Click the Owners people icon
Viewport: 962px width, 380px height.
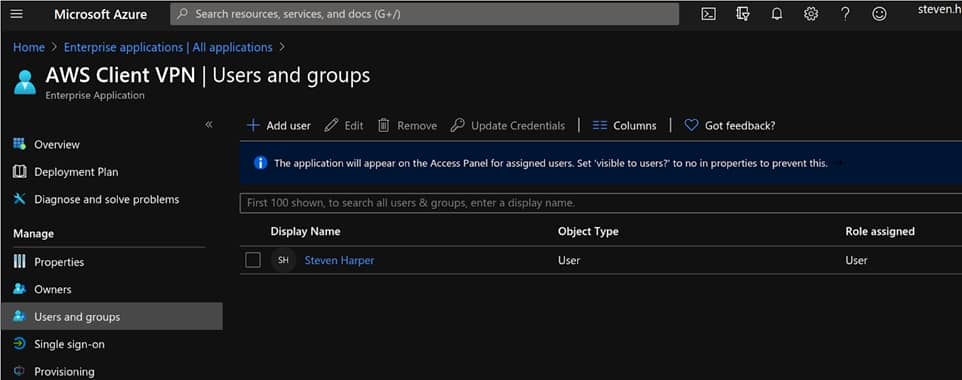(x=20, y=289)
